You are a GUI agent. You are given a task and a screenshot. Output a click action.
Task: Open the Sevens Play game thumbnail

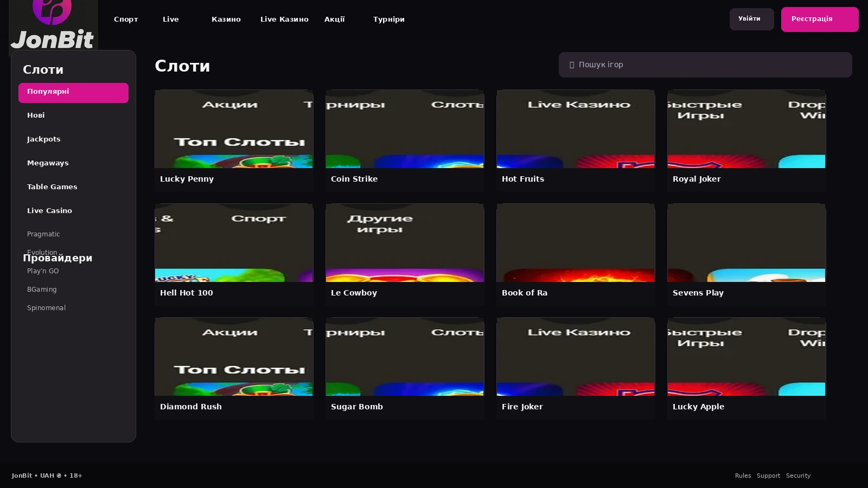pyautogui.click(x=746, y=243)
